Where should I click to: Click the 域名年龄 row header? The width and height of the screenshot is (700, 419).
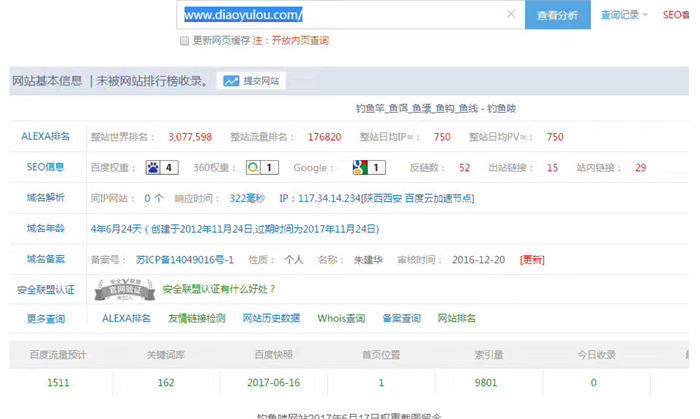(46, 229)
